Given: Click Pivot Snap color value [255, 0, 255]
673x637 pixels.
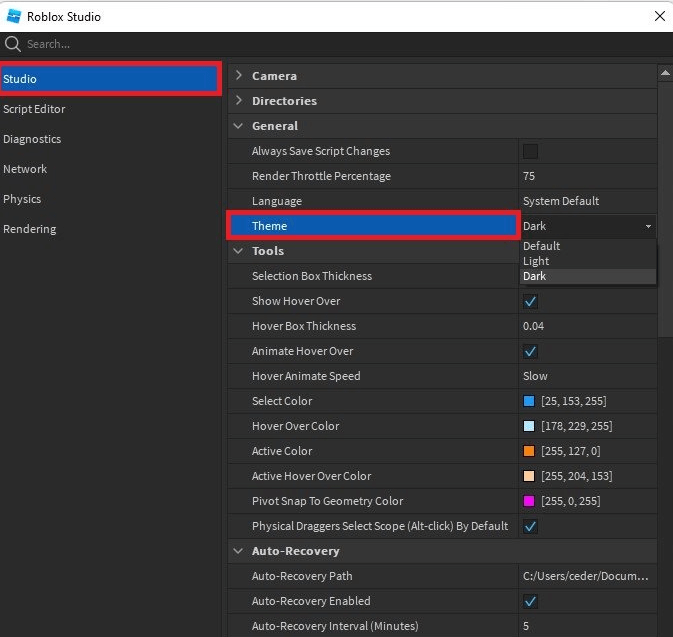Looking at the screenshot, I should point(570,501).
